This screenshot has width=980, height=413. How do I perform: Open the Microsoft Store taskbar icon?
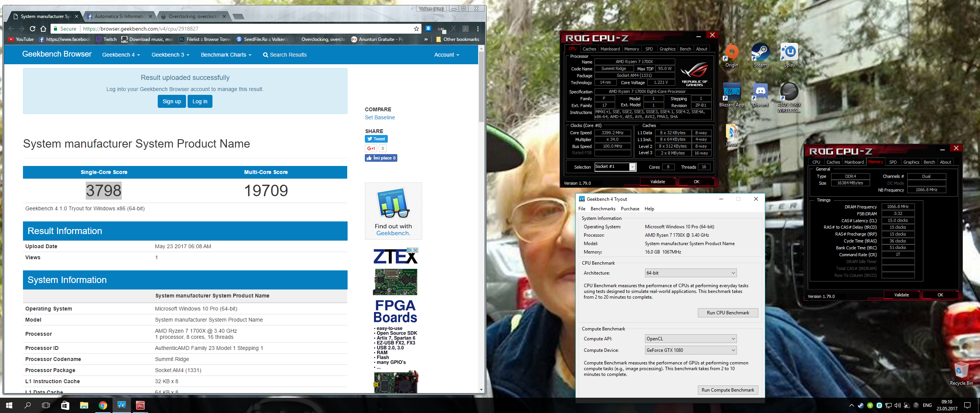(x=65, y=405)
